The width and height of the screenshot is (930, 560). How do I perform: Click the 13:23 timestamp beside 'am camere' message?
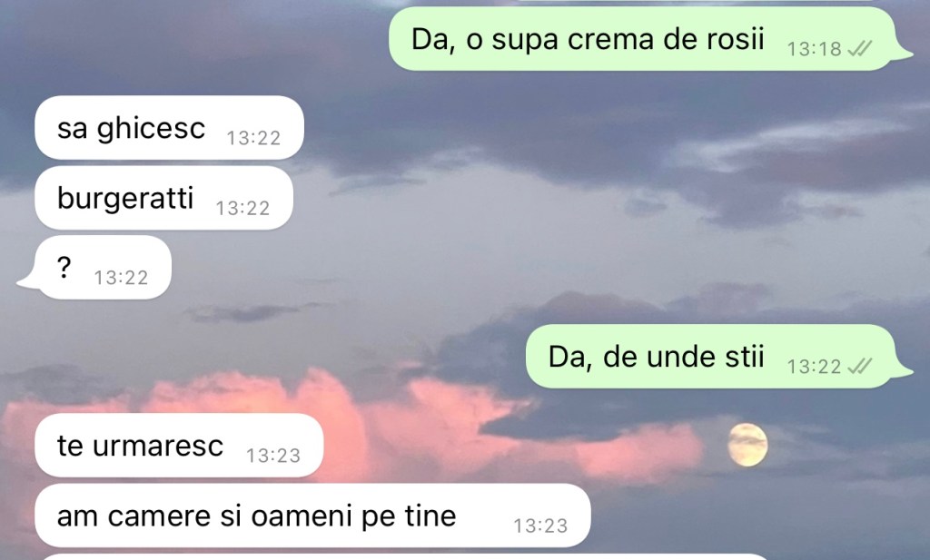pyautogui.click(x=540, y=526)
